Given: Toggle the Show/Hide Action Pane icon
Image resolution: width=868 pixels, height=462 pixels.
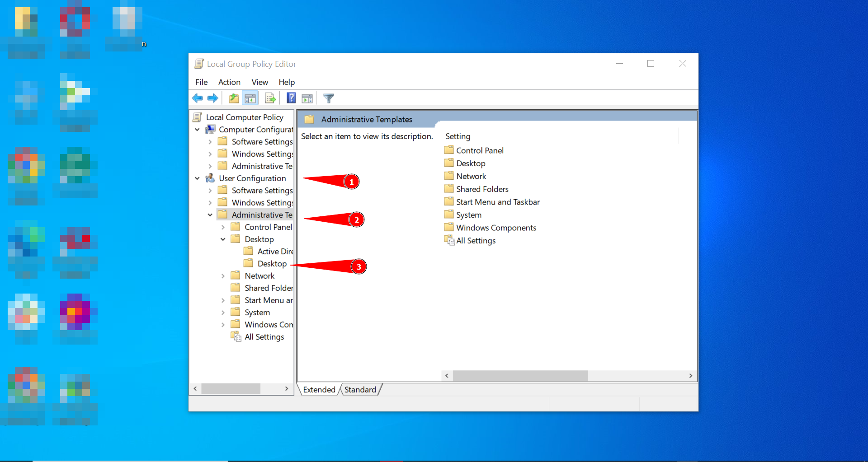Looking at the screenshot, I should (307, 98).
